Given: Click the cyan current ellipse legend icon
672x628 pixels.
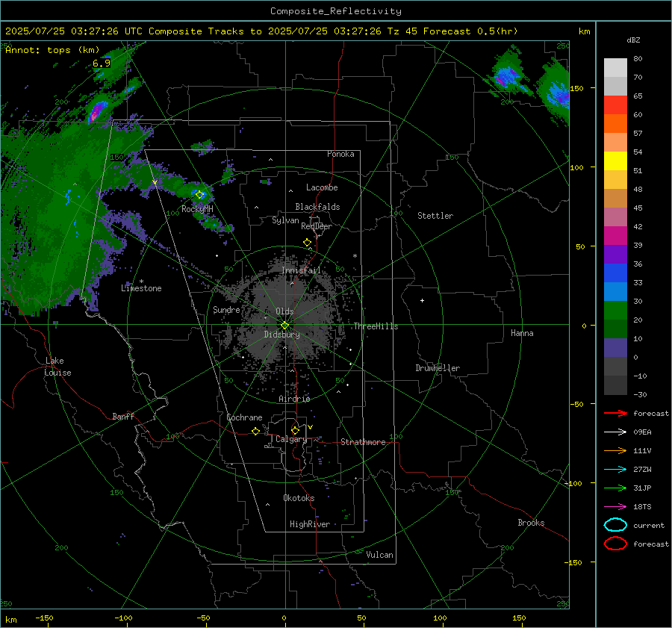Looking at the screenshot, I should coord(615,525).
